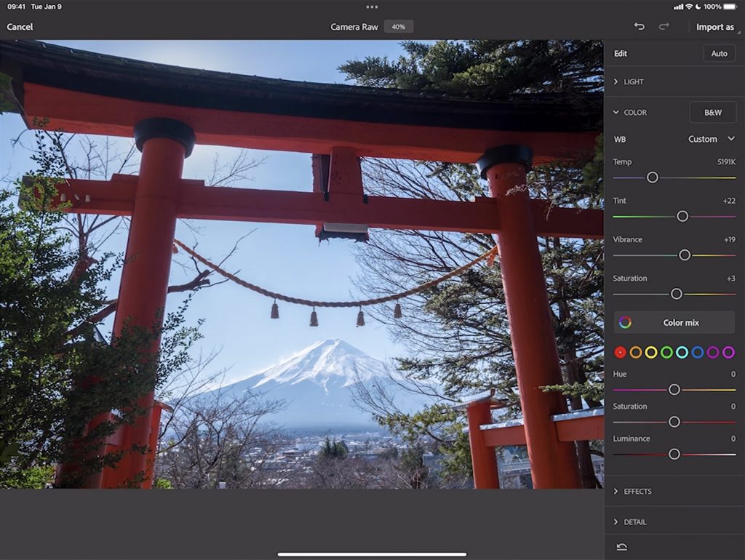Click the Vibrance slider handle
The width and height of the screenshot is (745, 560).
[x=685, y=255]
